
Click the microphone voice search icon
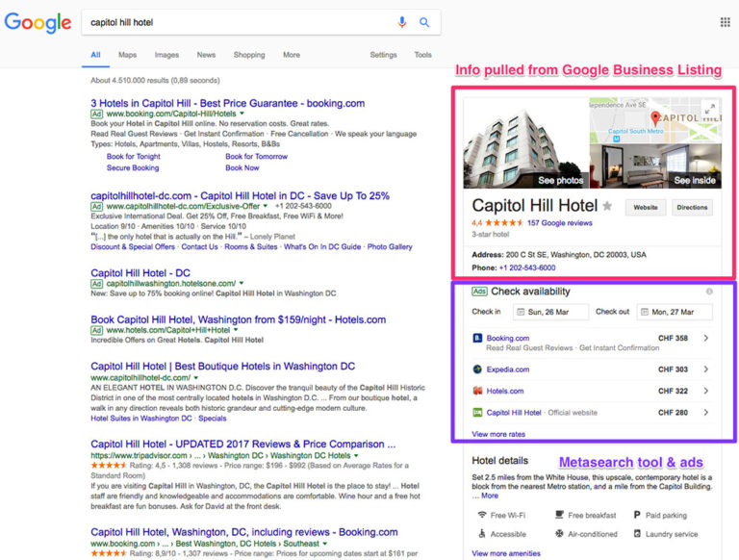pyautogui.click(x=402, y=21)
